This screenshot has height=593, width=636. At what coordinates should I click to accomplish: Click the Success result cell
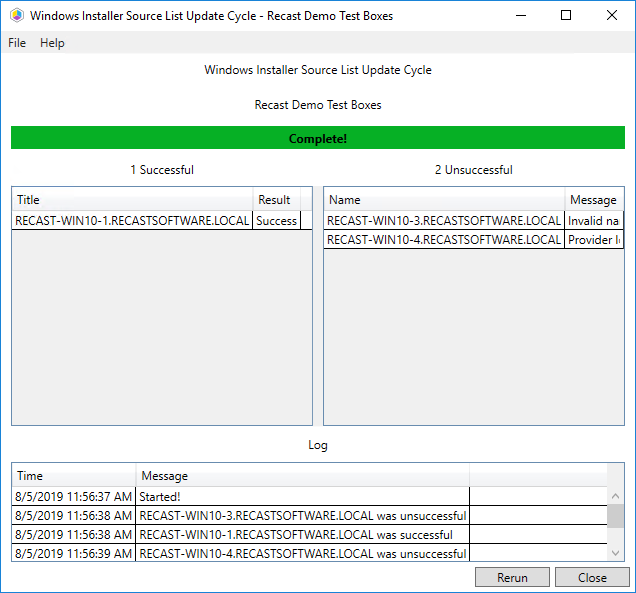click(277, 221)
